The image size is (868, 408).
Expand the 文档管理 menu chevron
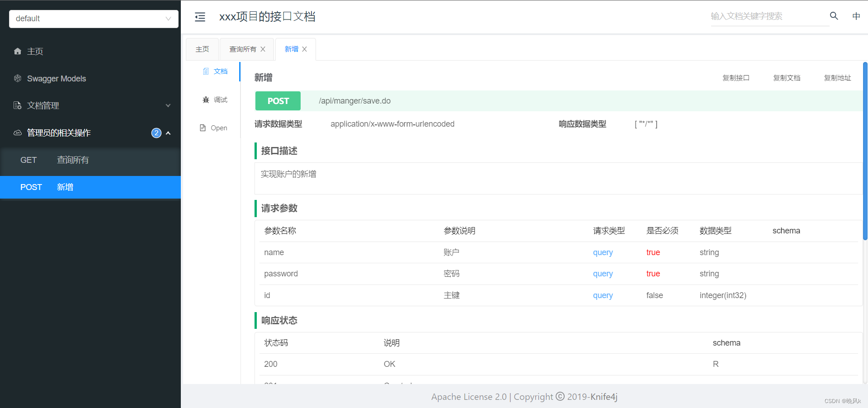[x=168, y=105]
